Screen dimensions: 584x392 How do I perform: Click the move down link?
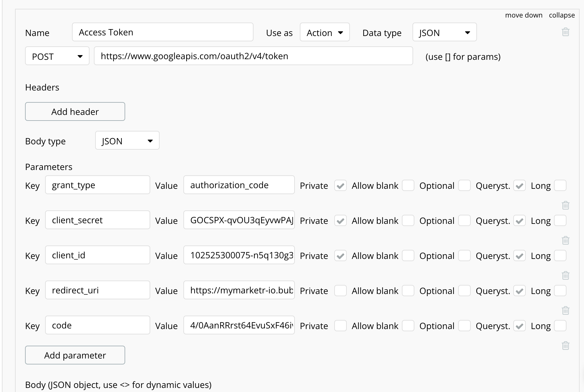coord(524,15)
